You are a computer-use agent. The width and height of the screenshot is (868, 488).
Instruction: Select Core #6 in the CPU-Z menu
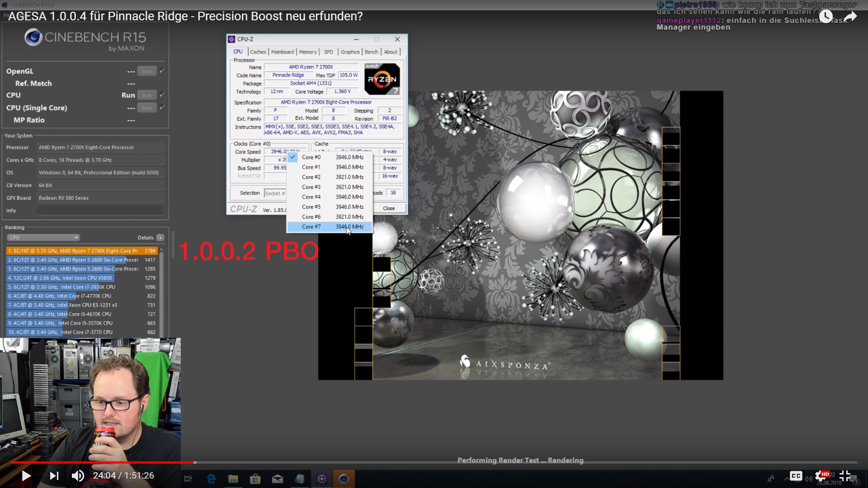pyautogui.click(x=330, y=217)
